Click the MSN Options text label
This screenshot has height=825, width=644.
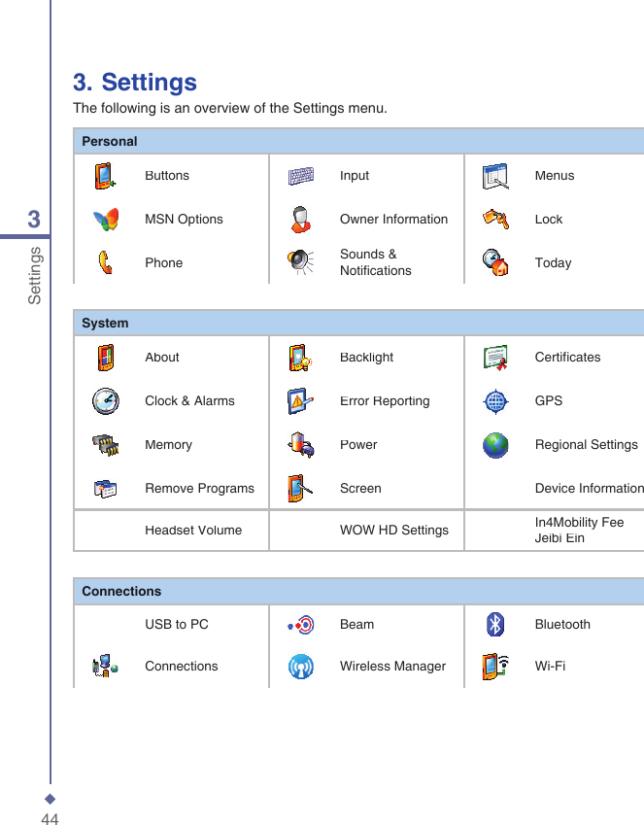184,220
